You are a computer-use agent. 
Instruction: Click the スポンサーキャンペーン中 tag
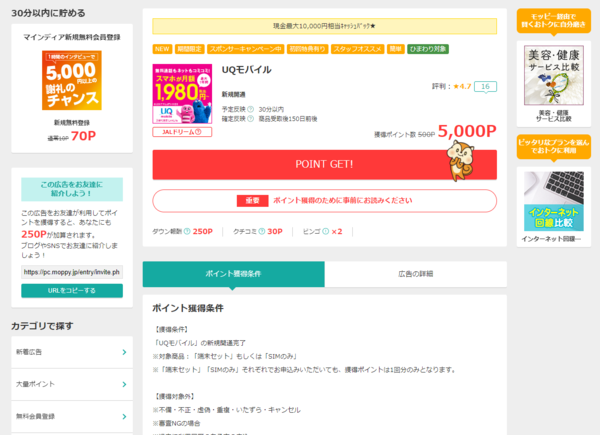tap(246, 49)
